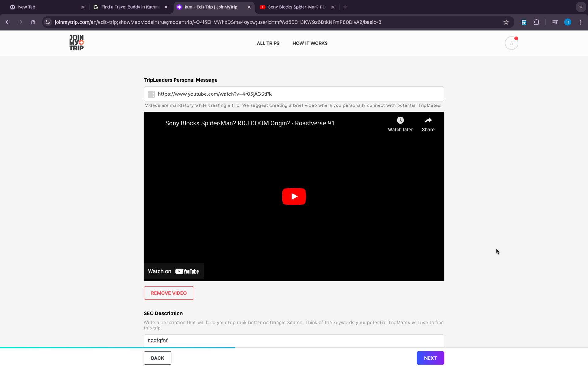Play the embedded YouTube video
Screen dimensions: 588x368
click(x=294, y=196)
